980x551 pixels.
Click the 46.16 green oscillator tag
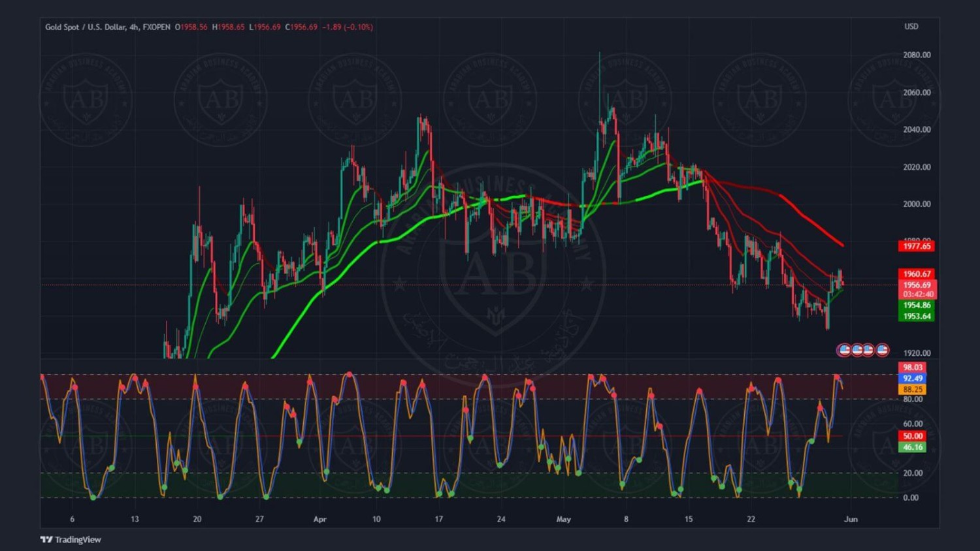(x=912, y=447)
